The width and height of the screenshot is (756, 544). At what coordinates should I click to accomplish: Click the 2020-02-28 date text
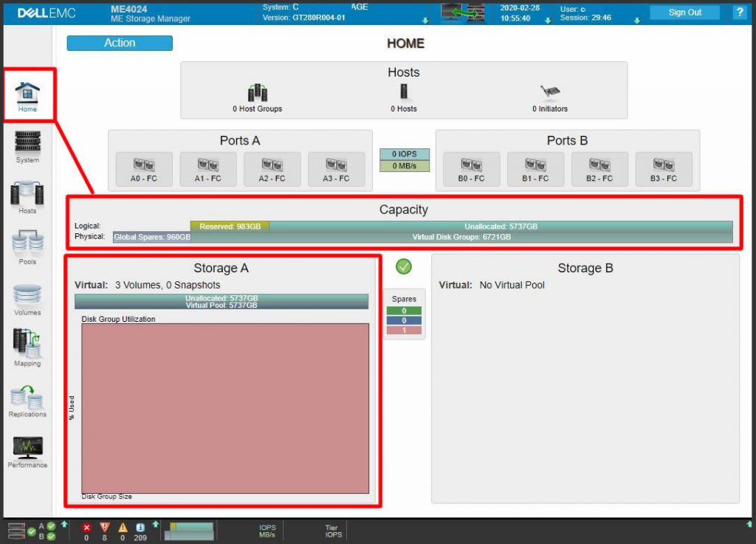[x=520, y=8]
